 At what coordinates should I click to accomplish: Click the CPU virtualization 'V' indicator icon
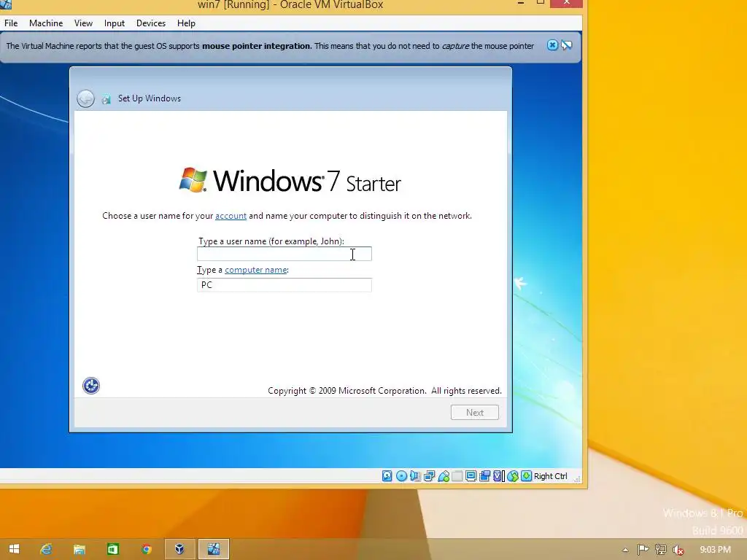click(499, 475)
